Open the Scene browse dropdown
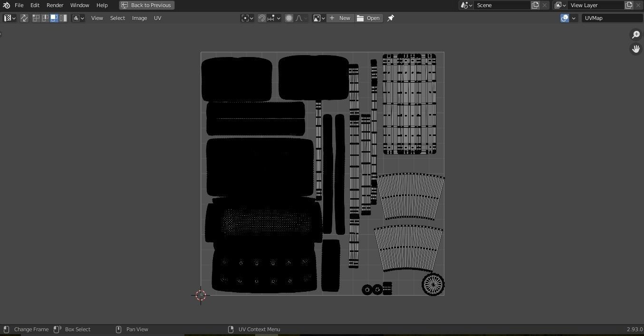This screenshot has height=336, width=644. pos(466,5)
